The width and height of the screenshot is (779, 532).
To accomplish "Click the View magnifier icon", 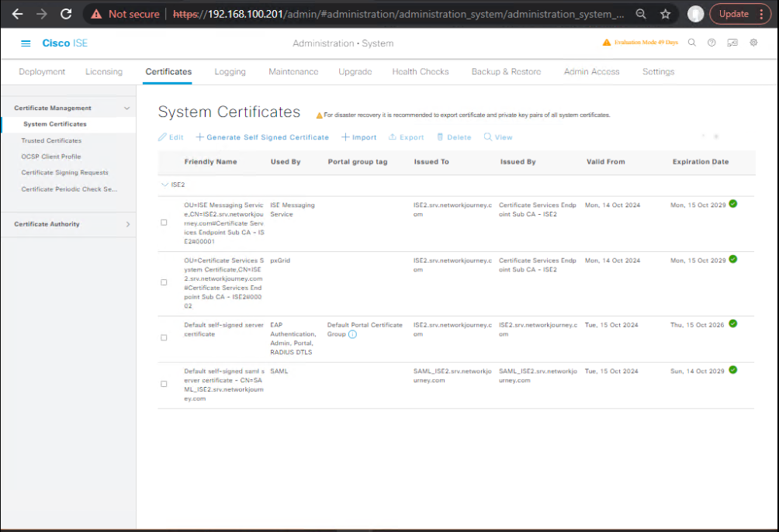I will pyautogui.click(x=488, y=137).
